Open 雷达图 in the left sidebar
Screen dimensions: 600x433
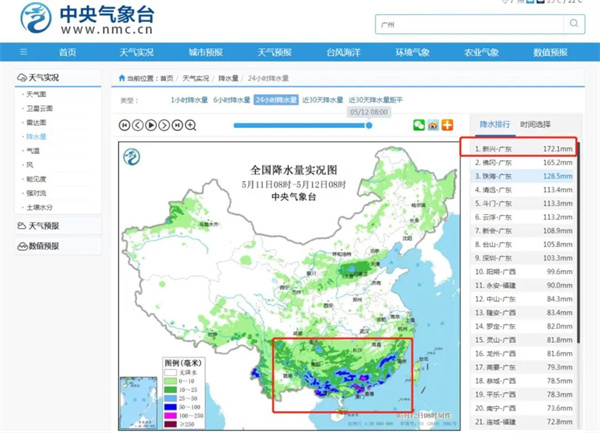pos(36,121)
